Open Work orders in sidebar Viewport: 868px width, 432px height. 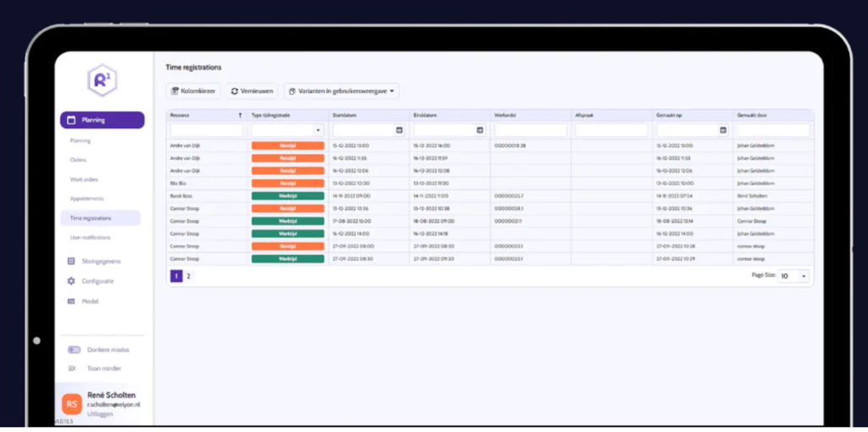(84, 180)
